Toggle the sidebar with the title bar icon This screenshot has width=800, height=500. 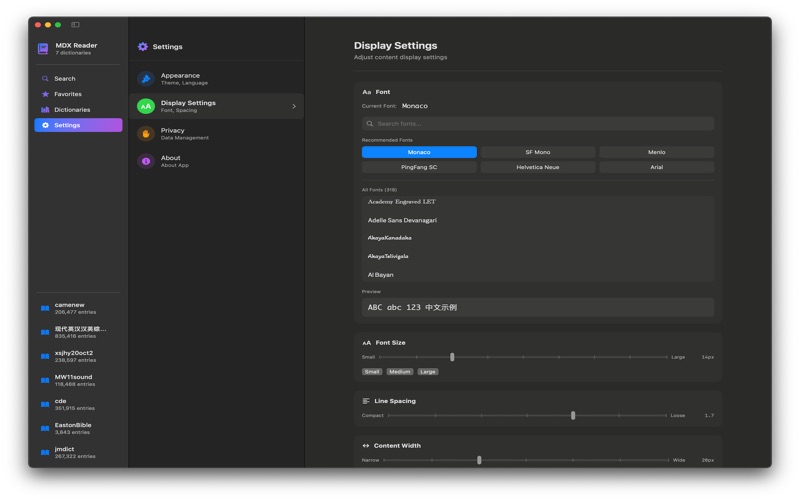[x=75, y=25]
